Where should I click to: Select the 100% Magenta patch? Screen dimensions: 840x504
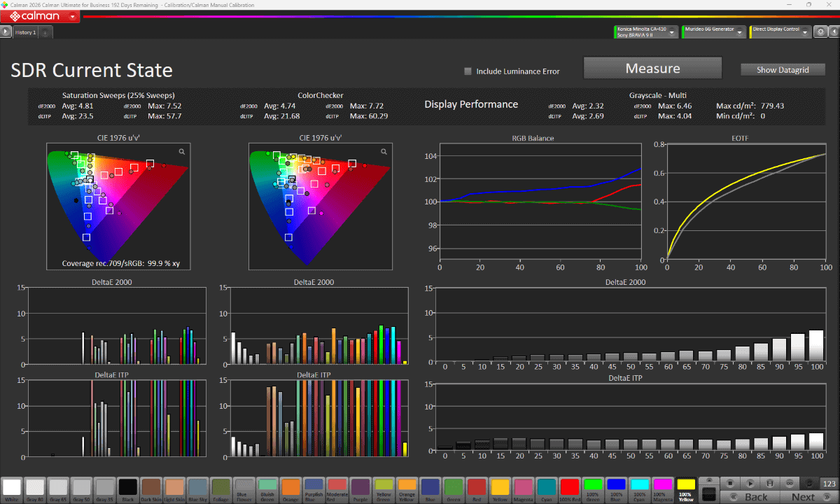[661, 489]
